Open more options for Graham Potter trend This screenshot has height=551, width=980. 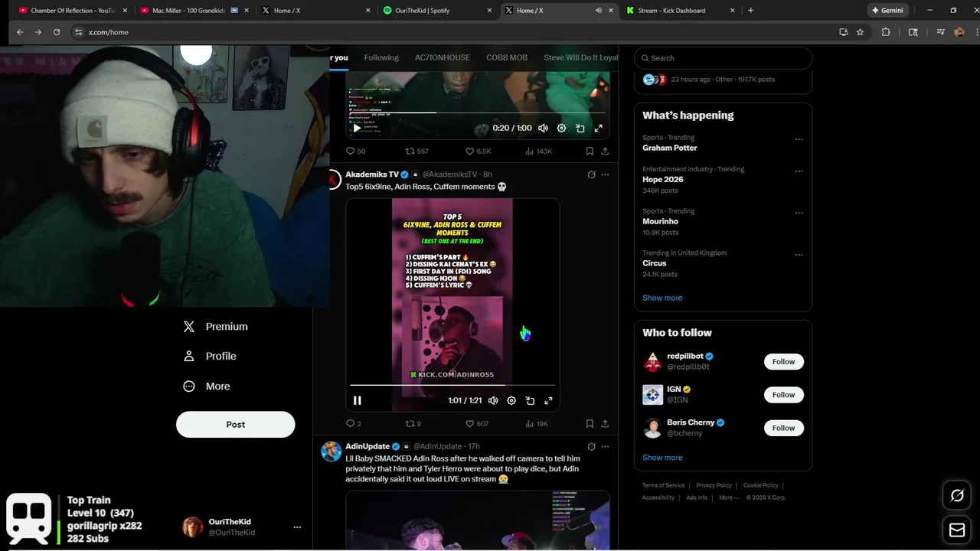point(799,139)
